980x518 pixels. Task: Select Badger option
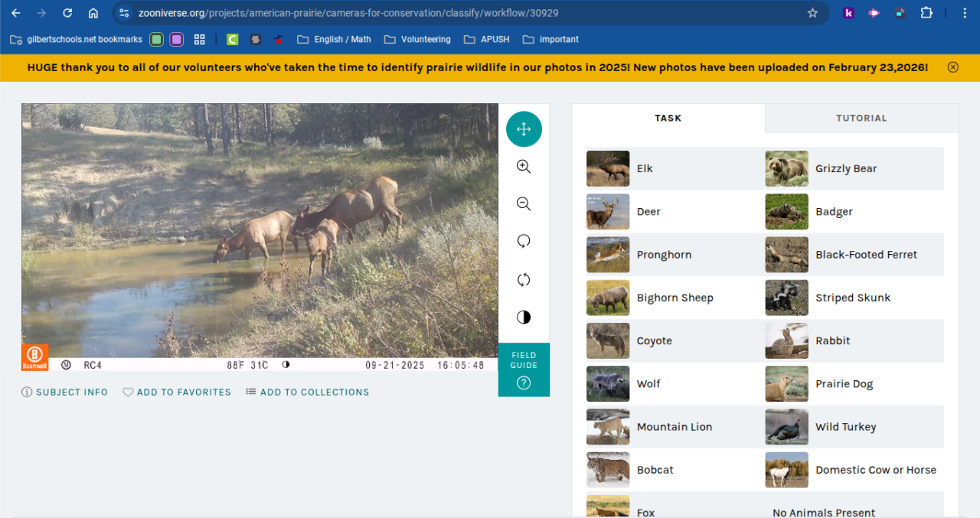[x=854, y=211]
